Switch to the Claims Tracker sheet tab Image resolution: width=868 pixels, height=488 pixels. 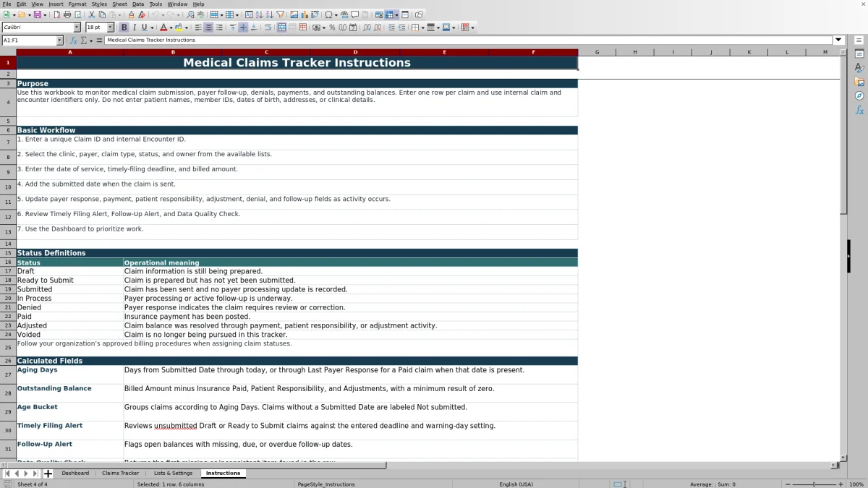(120, 474)
